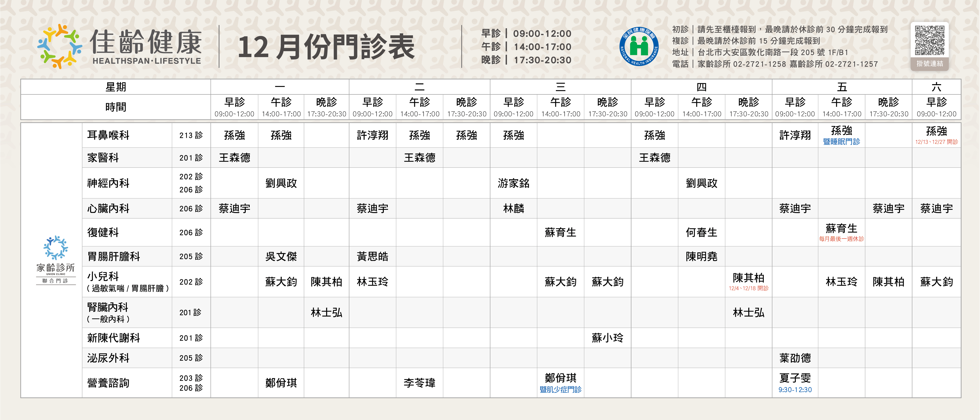Click the clinic phone number 02-2721-1258
980x420 pixels.
coord(759,64)
